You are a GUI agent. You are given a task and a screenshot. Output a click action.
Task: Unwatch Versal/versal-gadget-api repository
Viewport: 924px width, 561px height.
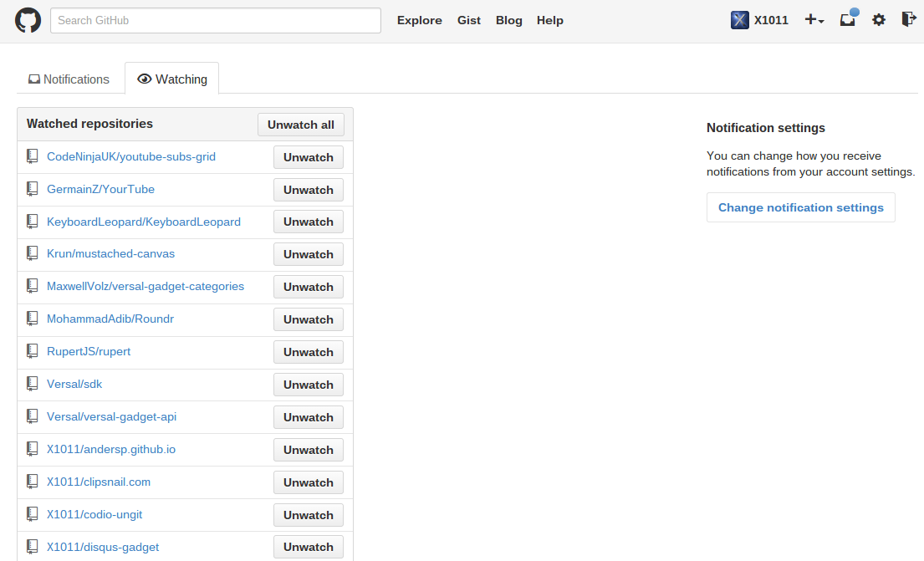coord(309,417)
